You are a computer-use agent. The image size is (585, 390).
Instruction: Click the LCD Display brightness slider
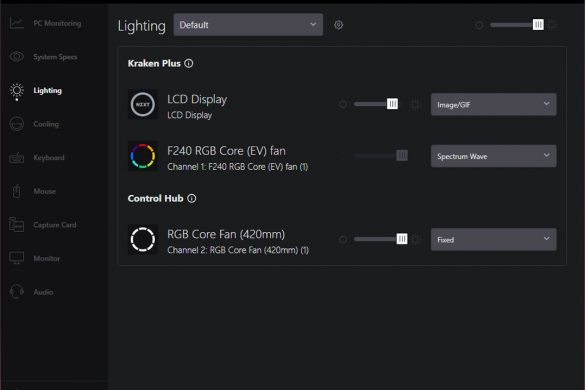pyautogui.click(x=376, y=104)
